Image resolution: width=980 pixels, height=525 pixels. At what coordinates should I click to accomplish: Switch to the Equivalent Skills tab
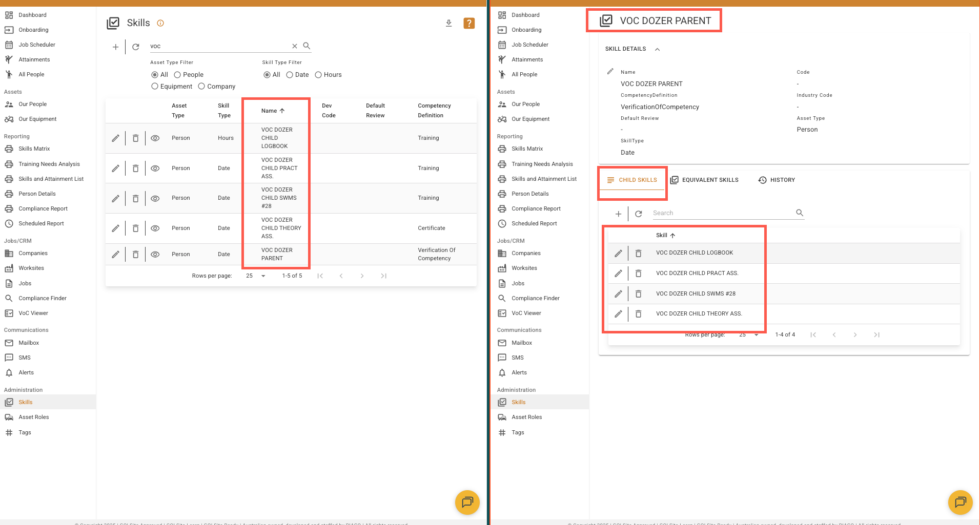tap(705, 180)
